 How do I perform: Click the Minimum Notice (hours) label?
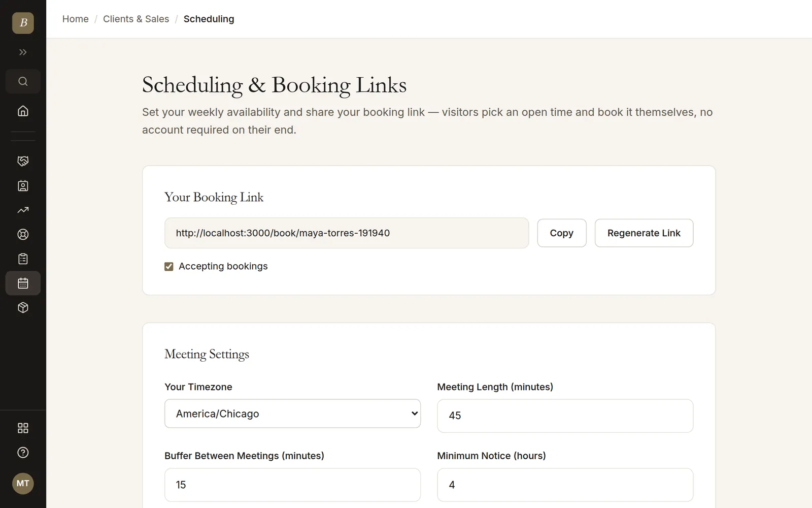click(491, 456)
